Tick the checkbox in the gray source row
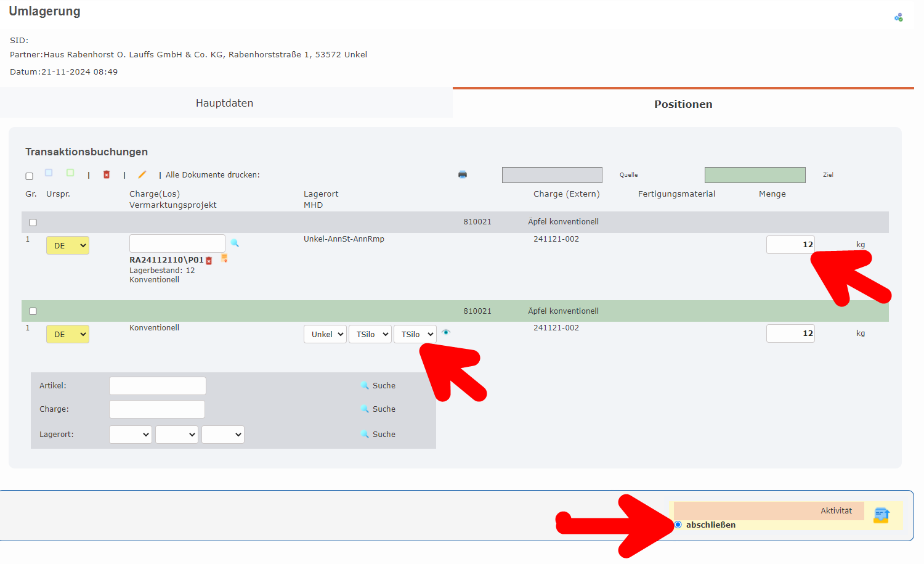The height and width of the screenshot is (564, 924). pyautogui.click(x=33, y=223)
